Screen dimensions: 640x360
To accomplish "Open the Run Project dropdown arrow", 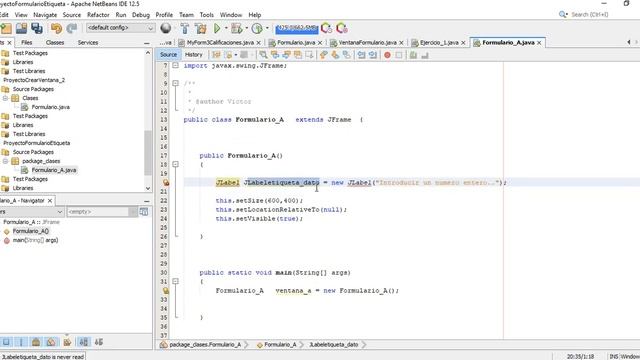I will 226,28.
